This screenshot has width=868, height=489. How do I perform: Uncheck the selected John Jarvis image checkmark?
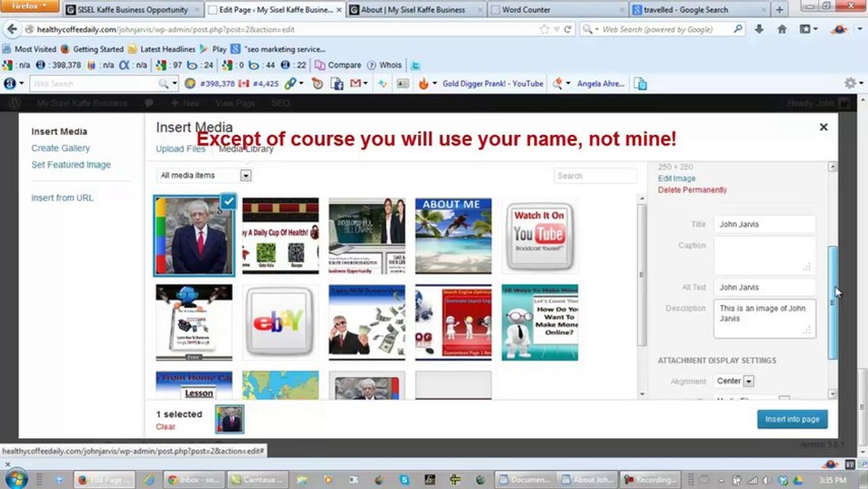[x=229, y=201]
